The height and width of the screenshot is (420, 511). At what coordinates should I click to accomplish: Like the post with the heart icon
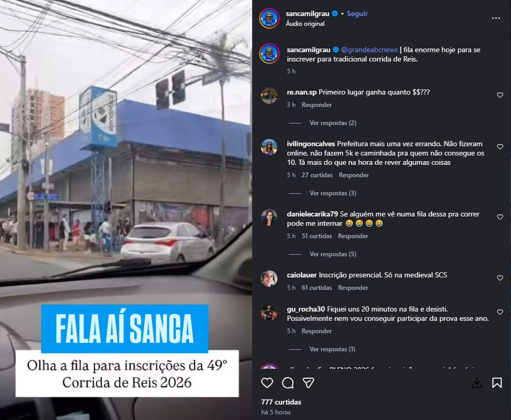[x=267, y=383]
